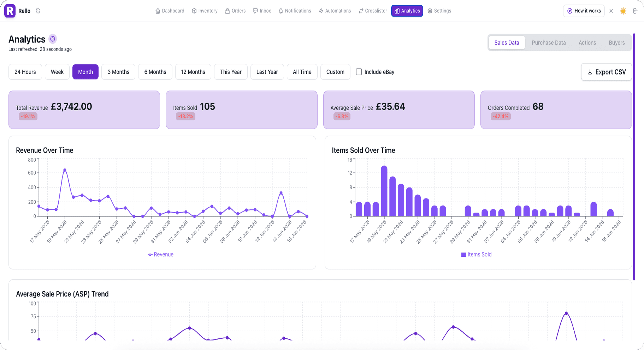Image resolution: width=644 pixels, height=350 pixels.
Task: Toggle light theme sun icon
Action: [623, 11]
